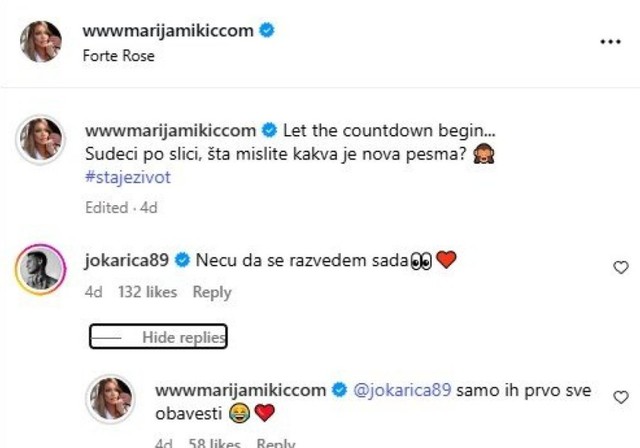
Task: Like jokarica89's comment with heart icon
Action: 621,268
